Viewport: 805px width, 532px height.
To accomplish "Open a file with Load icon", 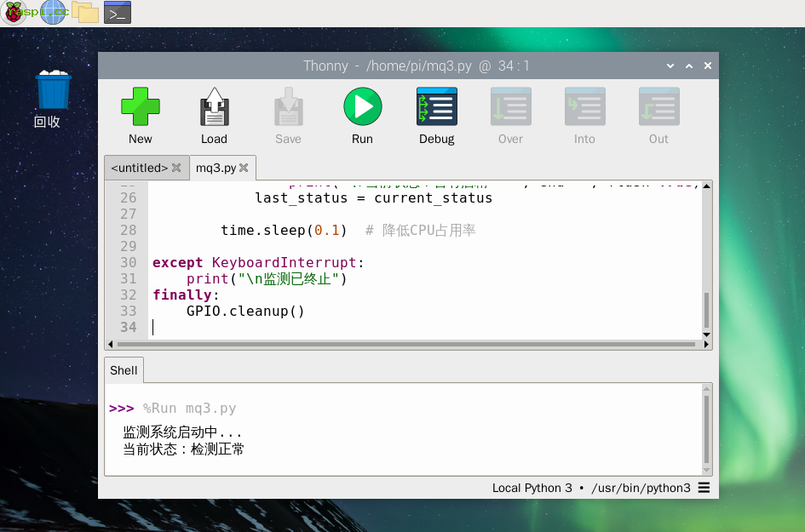I will point(214,107).
